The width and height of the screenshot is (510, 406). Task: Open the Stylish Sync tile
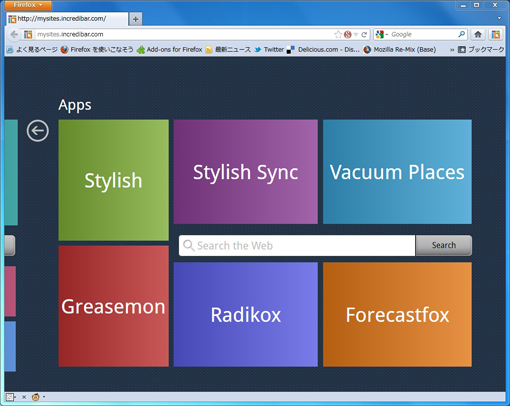tap(246, 172)
